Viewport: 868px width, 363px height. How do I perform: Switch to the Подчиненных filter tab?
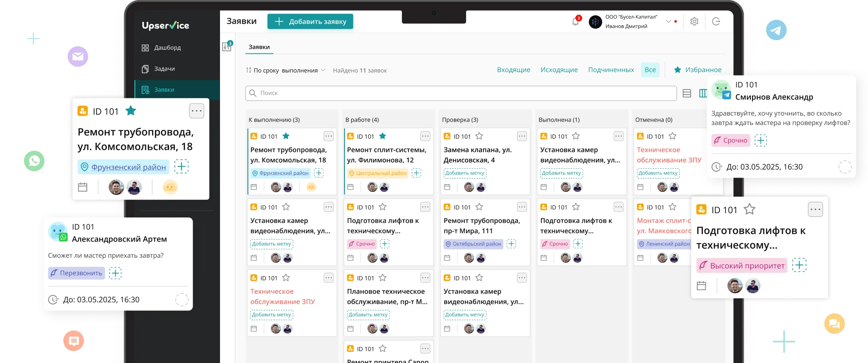click(x=611, y=70)
